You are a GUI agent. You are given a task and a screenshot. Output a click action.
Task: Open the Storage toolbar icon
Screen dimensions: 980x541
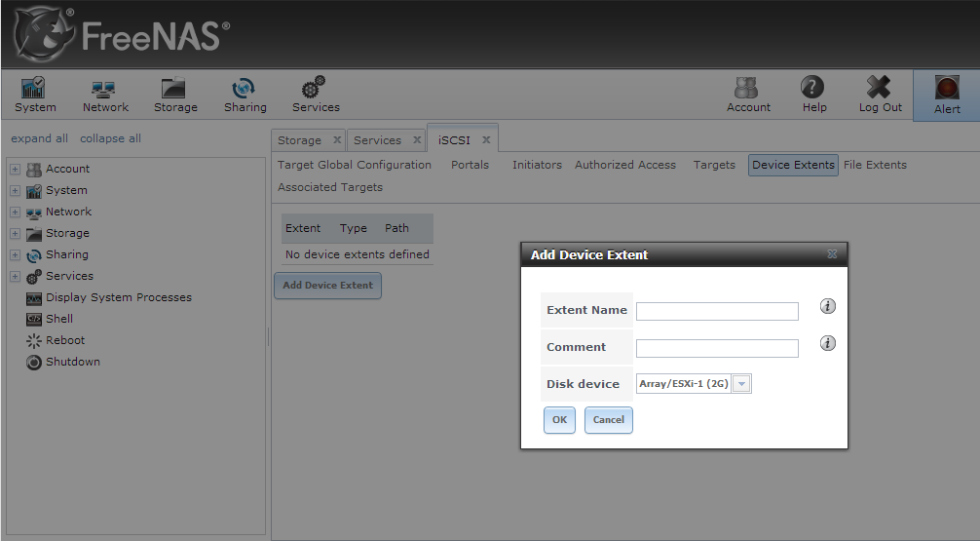click(173, 88)
